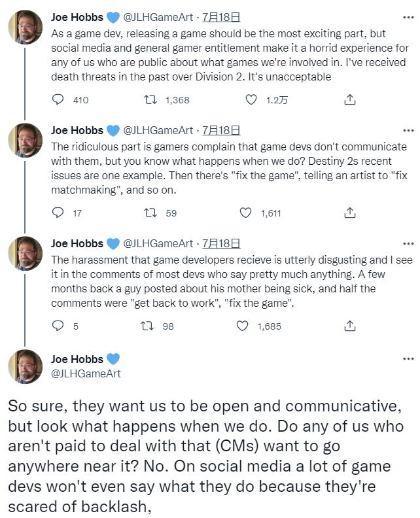This screenshot has height=518, width=420.
Task: Share the first tweet about releasing a game
Action: click(x=350, y=100)
